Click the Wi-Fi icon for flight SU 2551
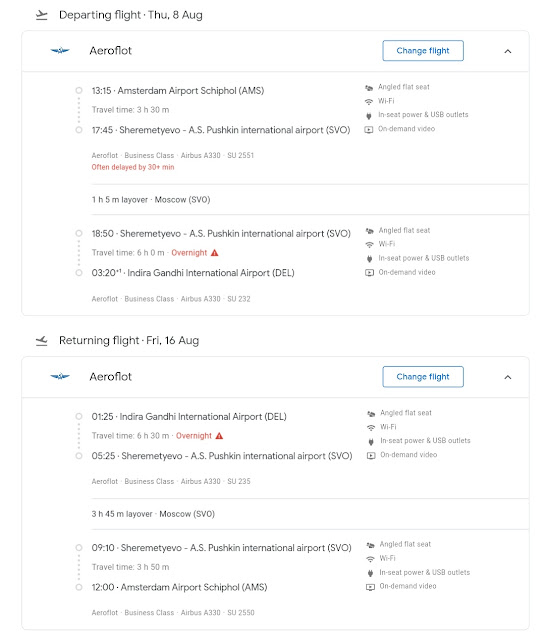Viewport: 545px width, 640px height. [369, 101]
